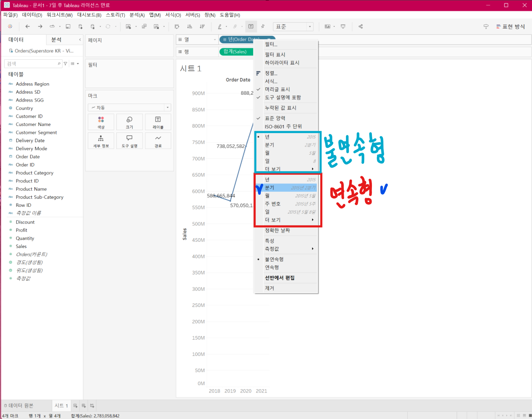This screenshot has width=532, height=419.
Task: Click the pause auto updates icon
Action: 92,26
